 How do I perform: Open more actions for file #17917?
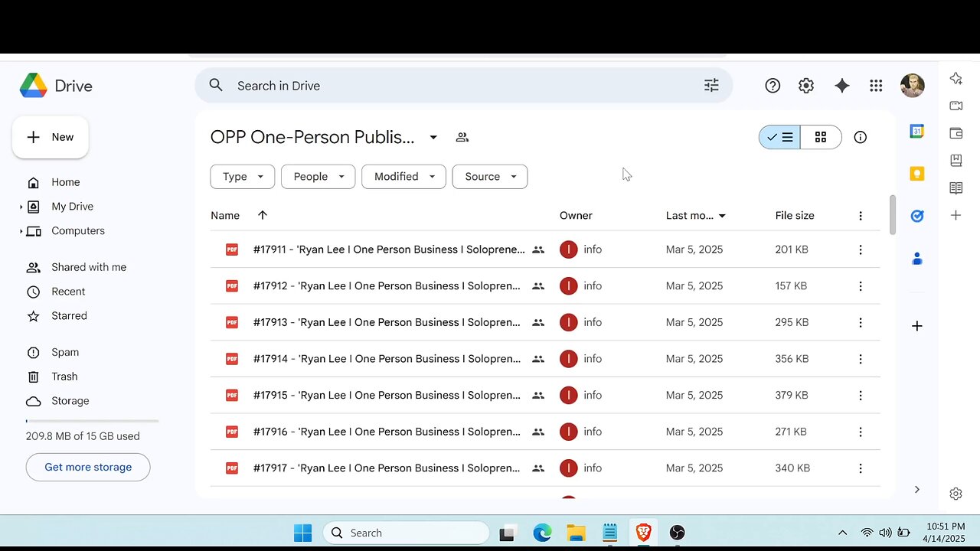point(861,468)
